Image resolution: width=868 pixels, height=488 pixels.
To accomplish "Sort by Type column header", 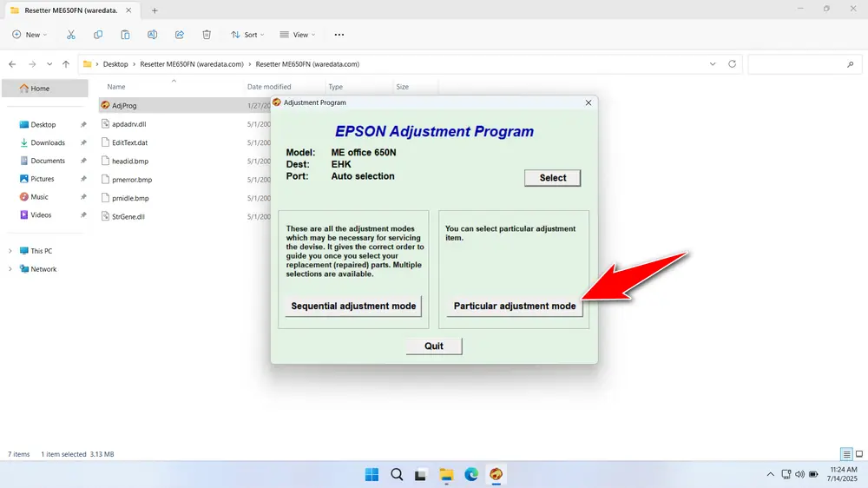I will [x=335, y=87].
